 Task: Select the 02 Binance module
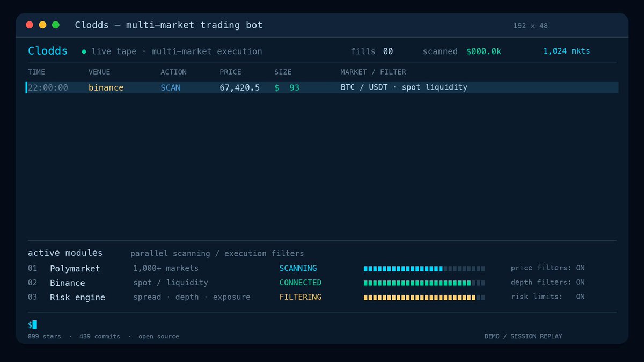click(x=56, y=283)
